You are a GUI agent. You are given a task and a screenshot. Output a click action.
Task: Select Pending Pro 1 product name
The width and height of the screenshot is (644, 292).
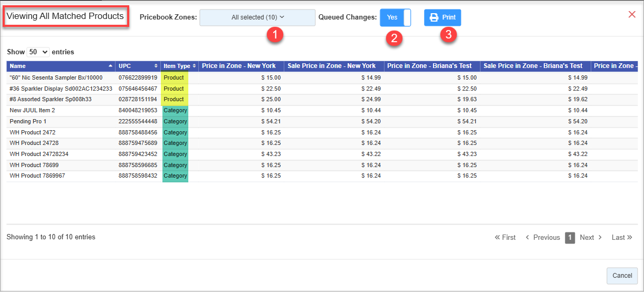point(28,121)
